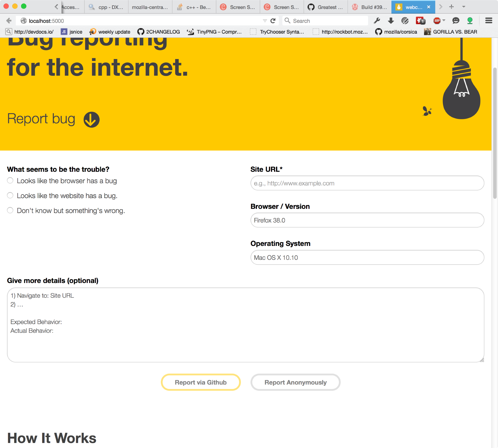Click the Report bug down-arrow icon

click(91, 119)
